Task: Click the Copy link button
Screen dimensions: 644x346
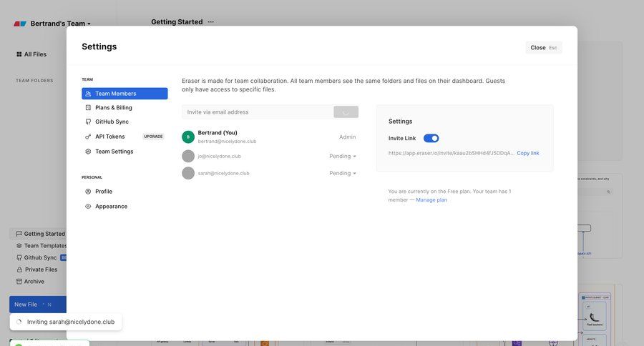Action: (x=528, y=153)
